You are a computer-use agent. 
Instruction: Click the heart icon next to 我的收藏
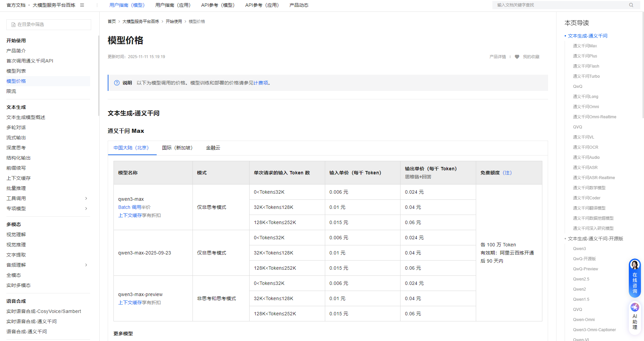pos(517,57)
